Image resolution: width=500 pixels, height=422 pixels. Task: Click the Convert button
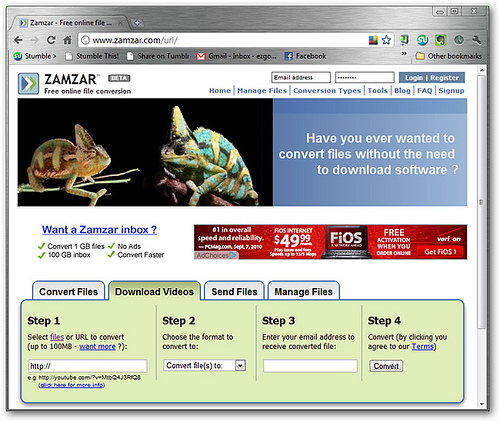[386, 366]
